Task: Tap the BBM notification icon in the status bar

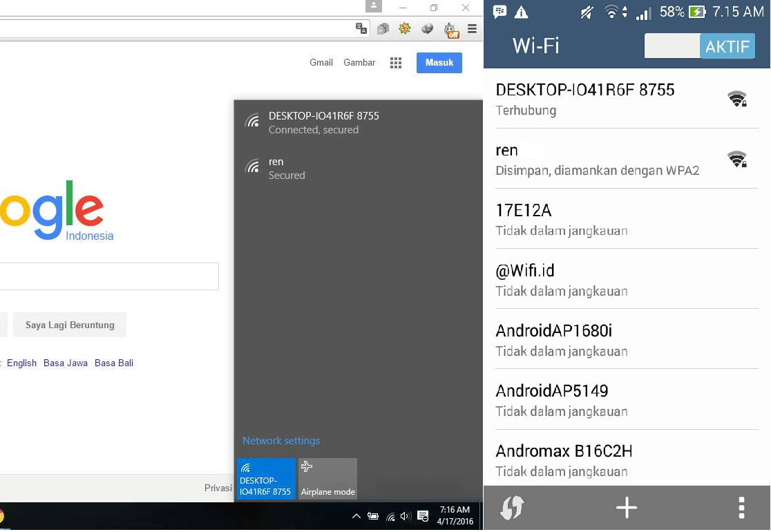Action: pos(499,11)
